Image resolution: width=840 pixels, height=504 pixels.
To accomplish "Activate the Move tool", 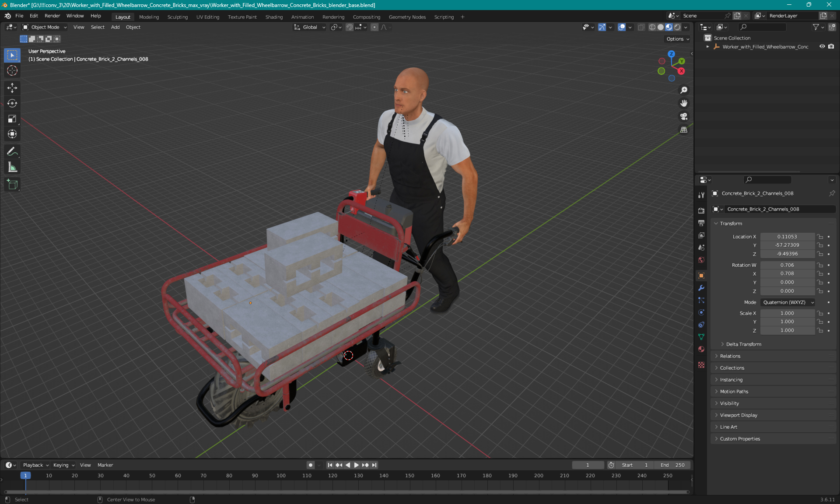I will 12,88.
